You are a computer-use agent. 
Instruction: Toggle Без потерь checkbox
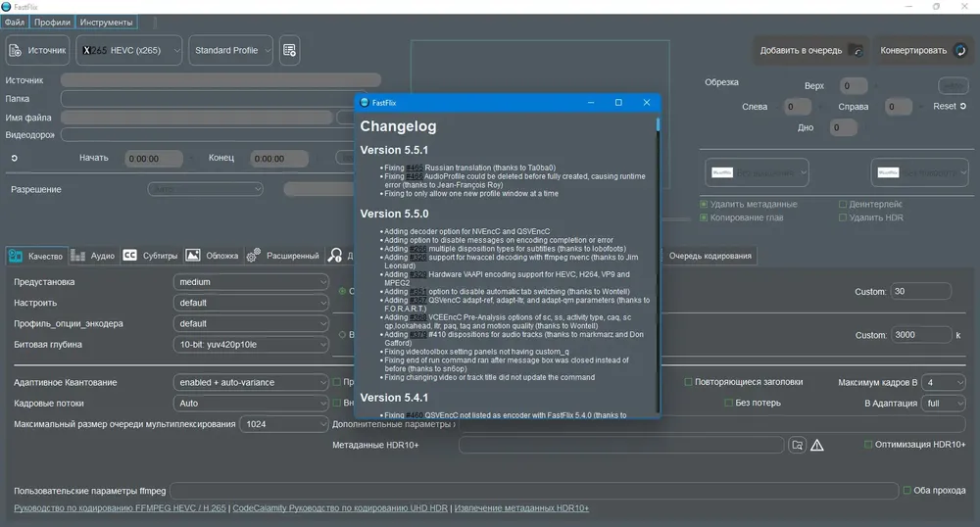tap(728, 403)
